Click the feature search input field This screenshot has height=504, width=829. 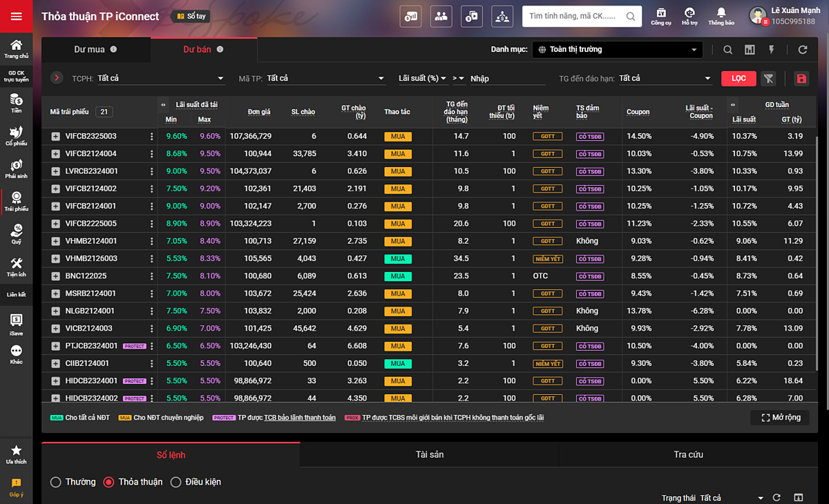573,17
